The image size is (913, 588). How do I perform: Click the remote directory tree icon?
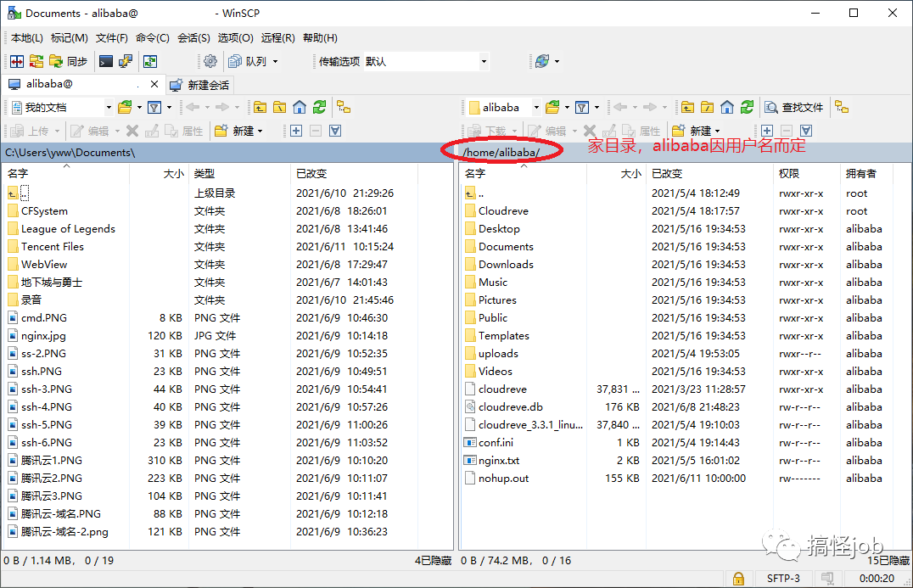(842, 107)
